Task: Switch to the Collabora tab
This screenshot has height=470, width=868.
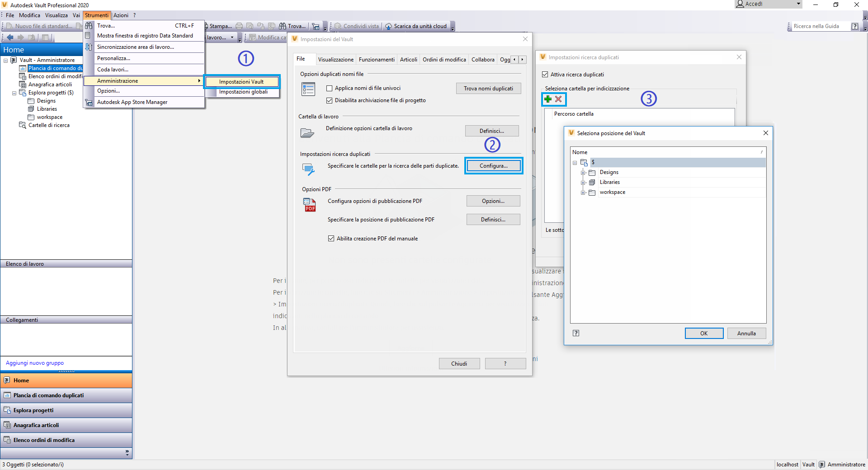Action: click(483, 60)
